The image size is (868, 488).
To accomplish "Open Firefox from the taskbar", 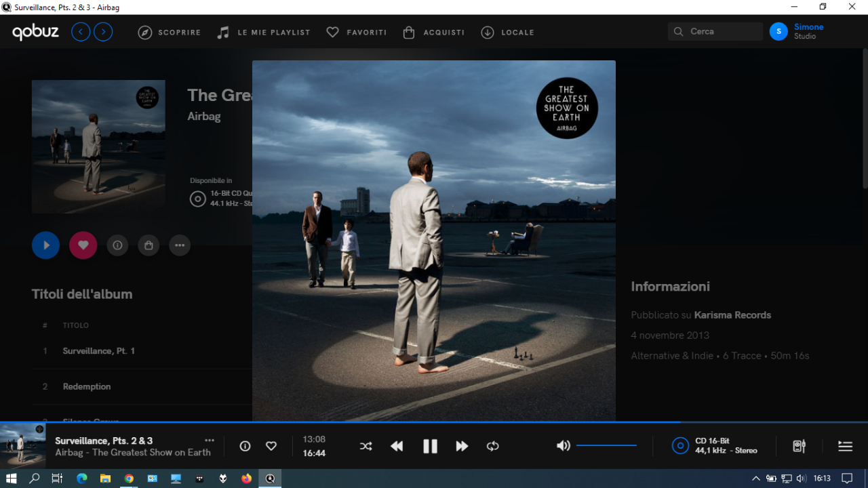I will [x=246, y=479].
